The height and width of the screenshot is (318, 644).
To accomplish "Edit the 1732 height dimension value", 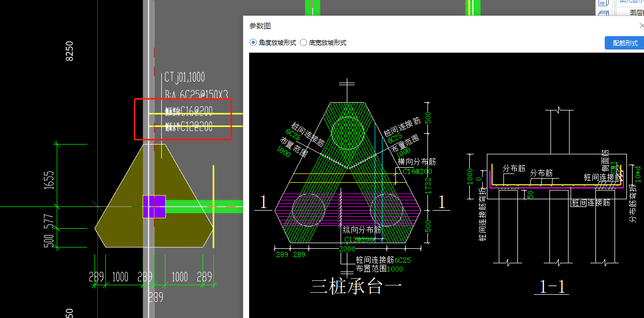I will click(427, 187).
